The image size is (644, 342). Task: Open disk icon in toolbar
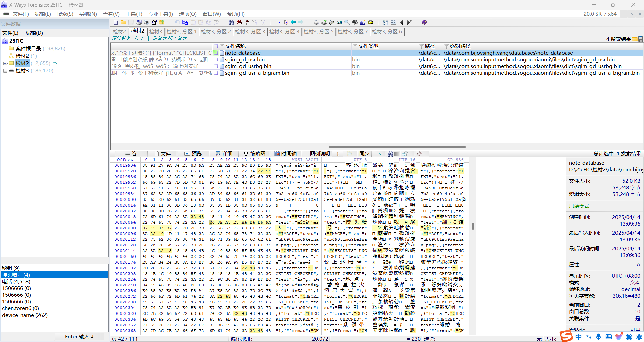pos(316,22)
